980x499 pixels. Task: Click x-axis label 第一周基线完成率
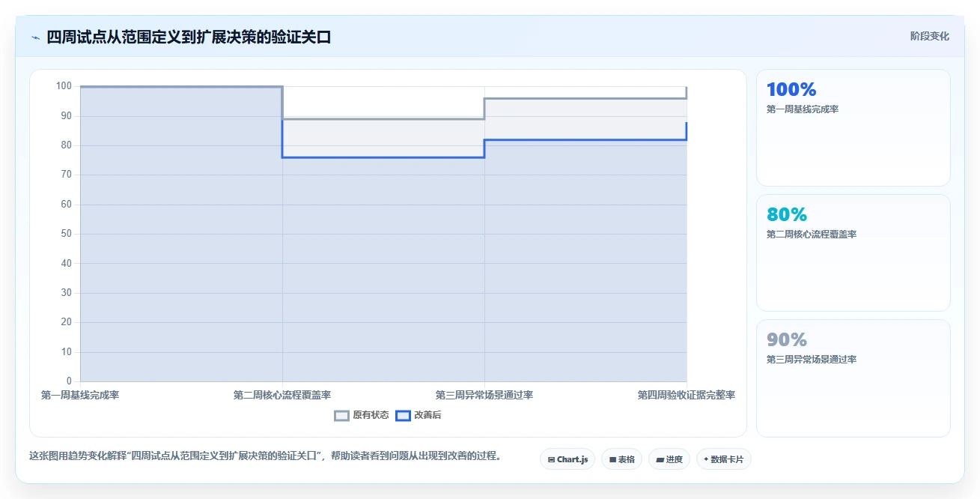point(80,395)
